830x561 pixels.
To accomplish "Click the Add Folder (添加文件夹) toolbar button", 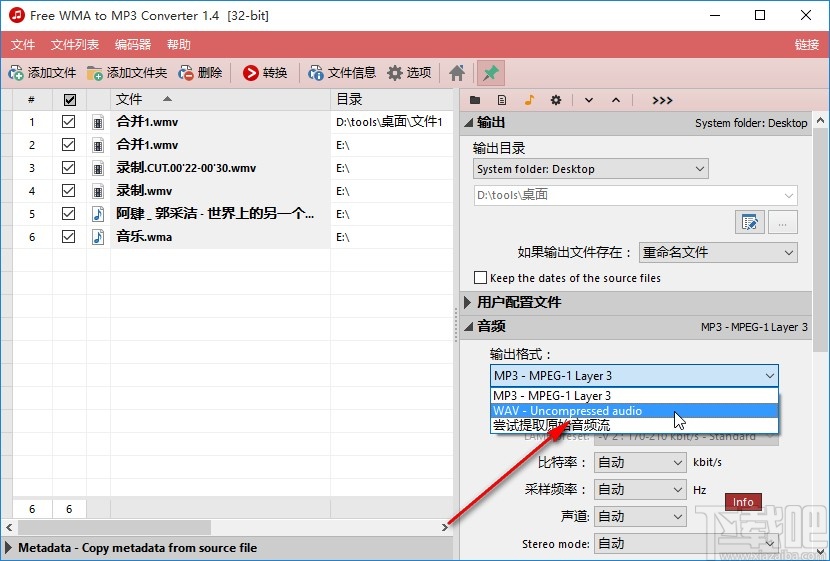I will tap(127, 73).
